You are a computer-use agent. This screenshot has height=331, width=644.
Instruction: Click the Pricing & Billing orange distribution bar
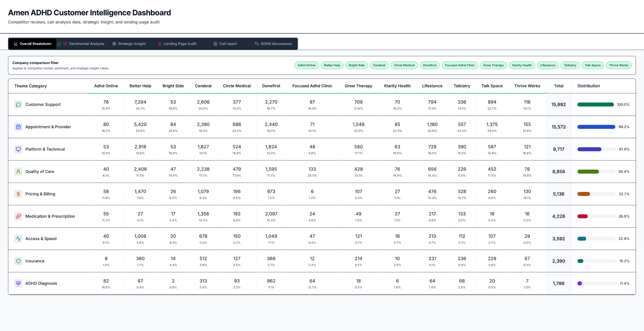tap(584, 194)
